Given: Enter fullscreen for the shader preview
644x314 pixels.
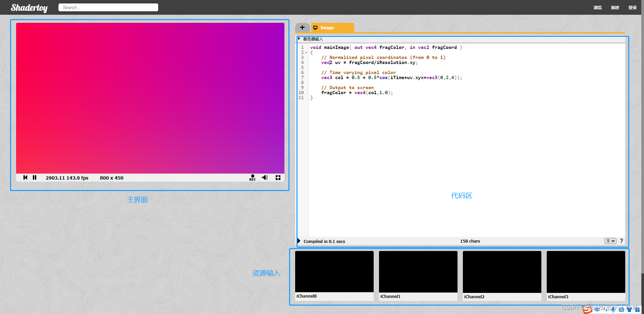Looking at the screenshot, I should click(x=278, y=178).
